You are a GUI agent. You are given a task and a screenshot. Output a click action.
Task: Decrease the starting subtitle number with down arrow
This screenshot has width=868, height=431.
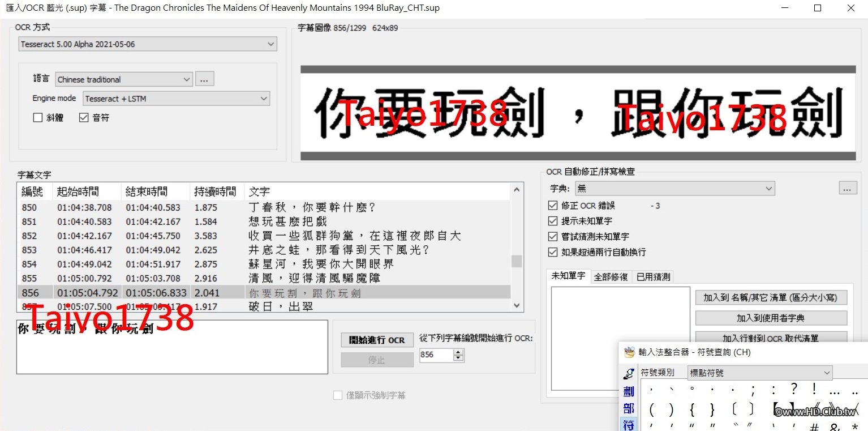(459, 358)
